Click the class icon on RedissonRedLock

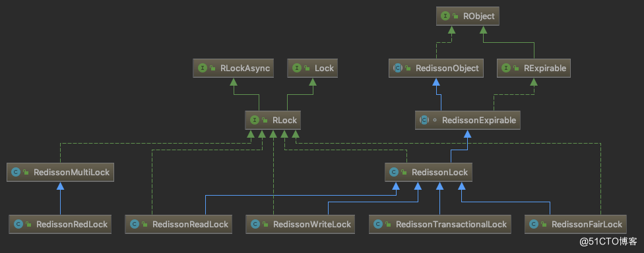point(18,224)
